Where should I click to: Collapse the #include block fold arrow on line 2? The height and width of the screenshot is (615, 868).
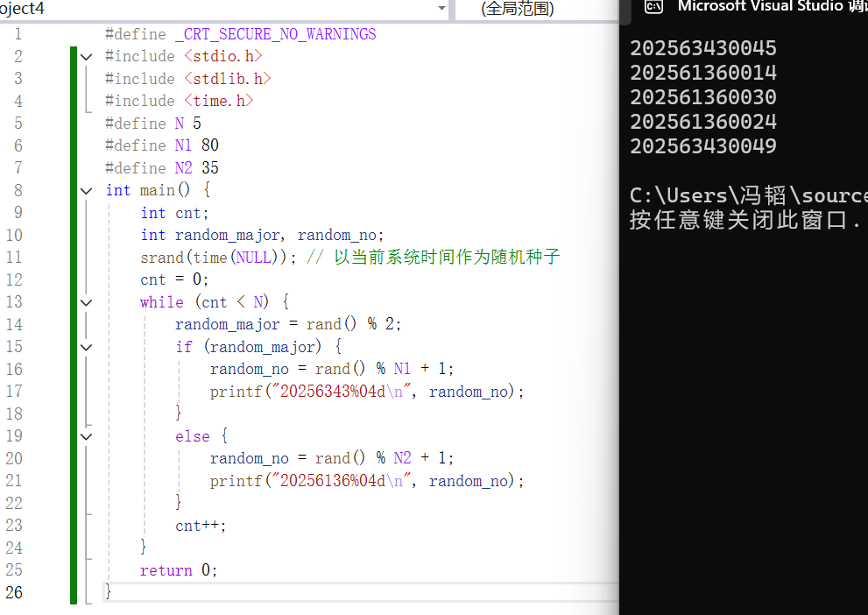click(x=87, y=56)
